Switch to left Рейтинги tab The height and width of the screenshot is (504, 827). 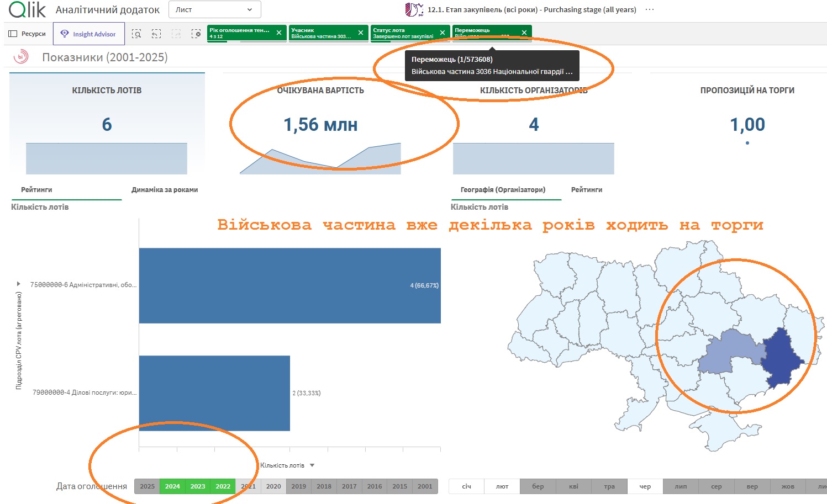tap(36, 189)
